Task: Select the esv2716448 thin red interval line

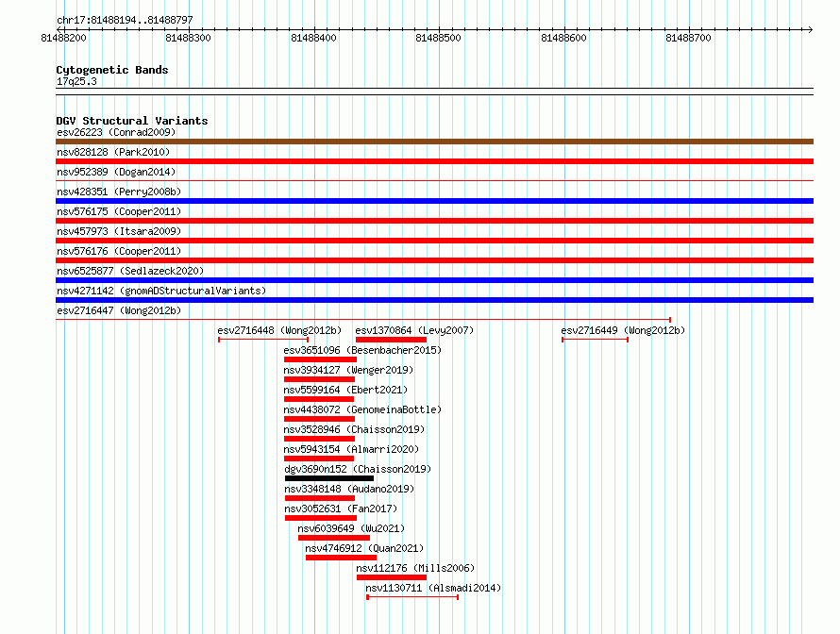Action: pyautogui.click(x=263, y=340)
